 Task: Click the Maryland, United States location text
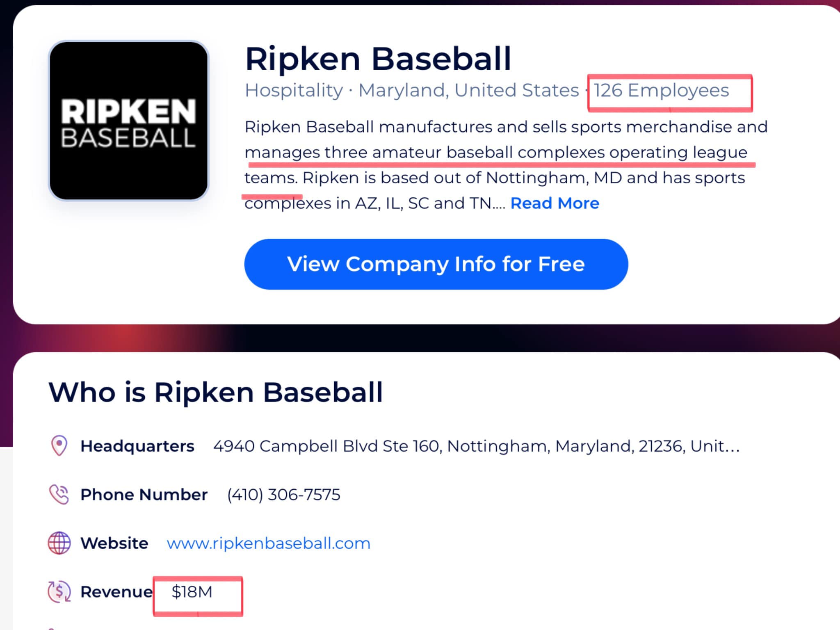[468, 90]
